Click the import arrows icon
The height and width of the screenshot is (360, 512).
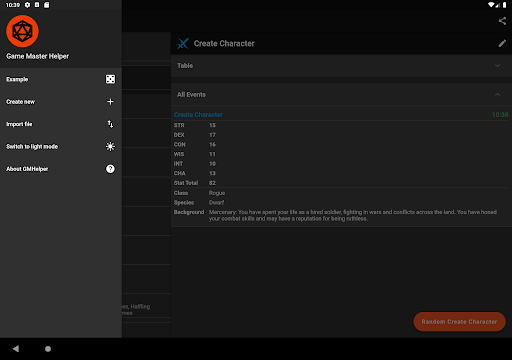(x=110, y=124)
